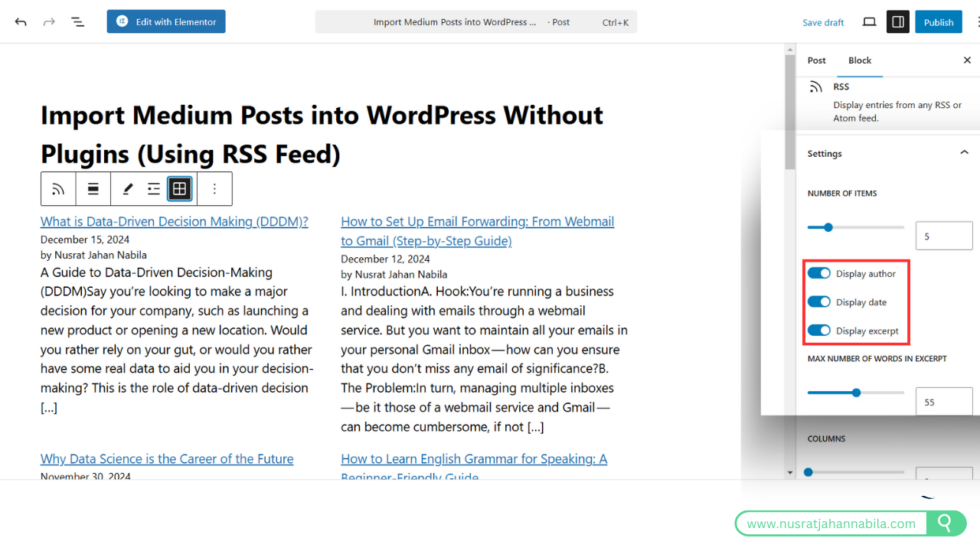Screen dimensions: 980x551
Task: Collapse the Settings panel chevron
Action: (964, 153)
